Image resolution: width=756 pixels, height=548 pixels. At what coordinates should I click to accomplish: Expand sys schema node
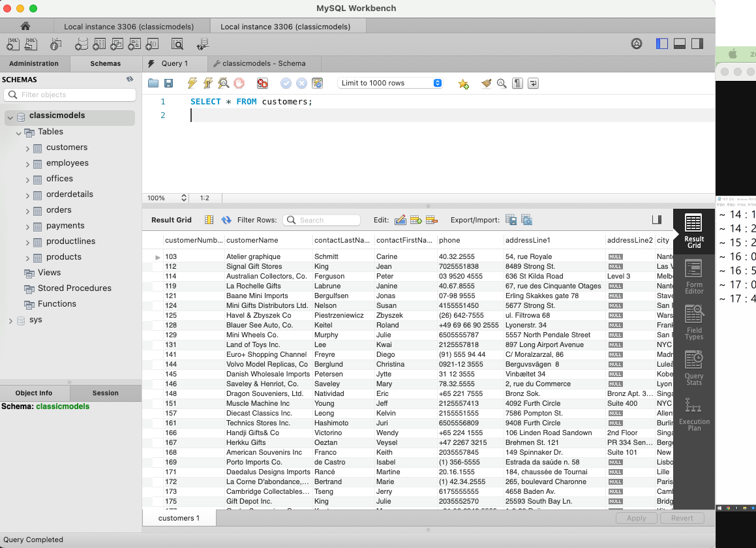10,321
